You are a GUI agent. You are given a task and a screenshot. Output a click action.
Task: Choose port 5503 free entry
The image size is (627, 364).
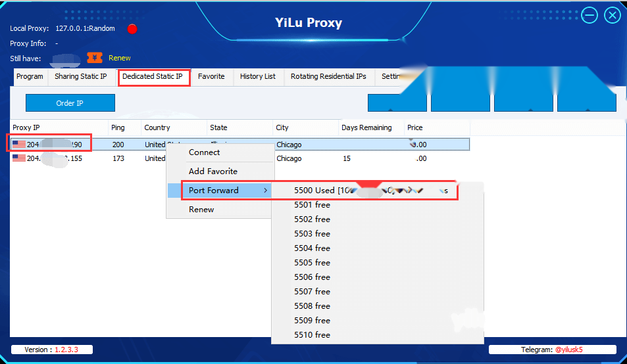pos(313,233)
